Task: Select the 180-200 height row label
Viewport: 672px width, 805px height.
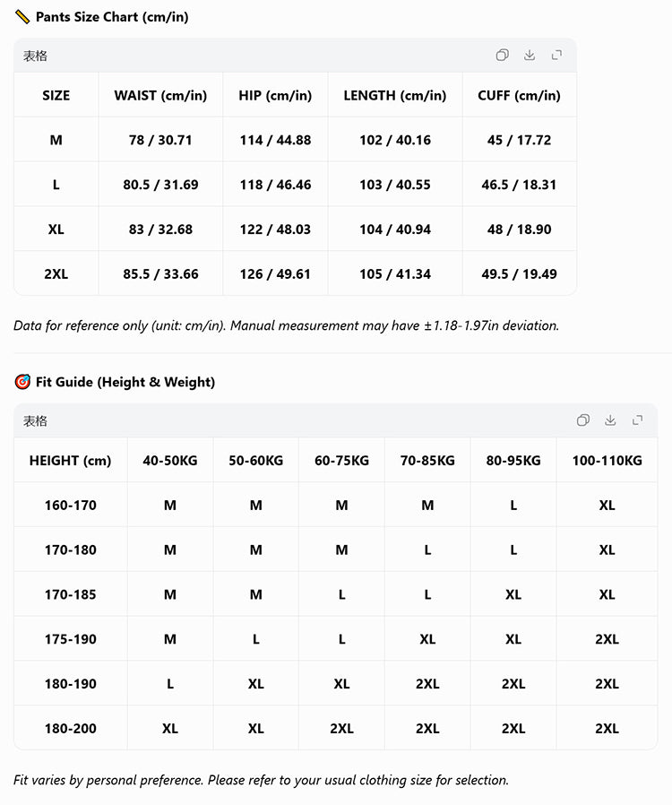Action: point(70,728)
